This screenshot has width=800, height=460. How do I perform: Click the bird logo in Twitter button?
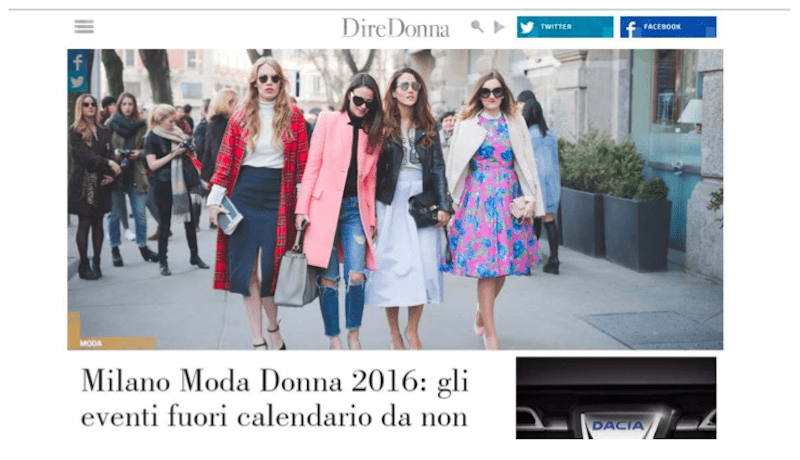[x=527, y=27]
